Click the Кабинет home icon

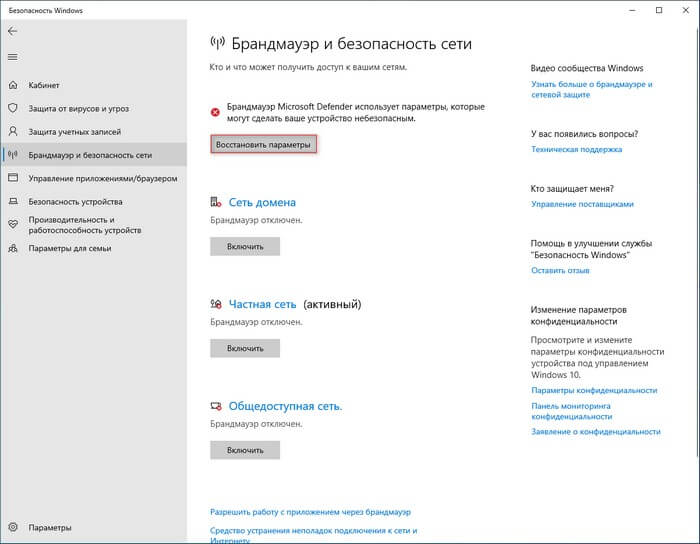point(12,86)
